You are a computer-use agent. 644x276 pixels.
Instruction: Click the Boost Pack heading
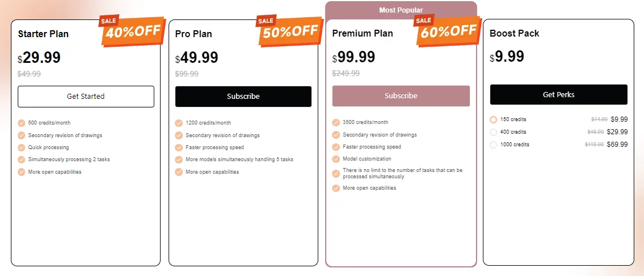514,34
